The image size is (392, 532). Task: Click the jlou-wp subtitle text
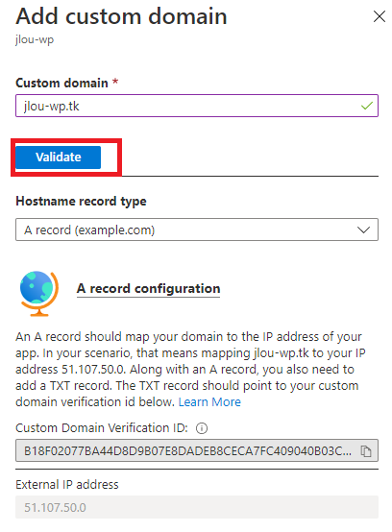35,39
